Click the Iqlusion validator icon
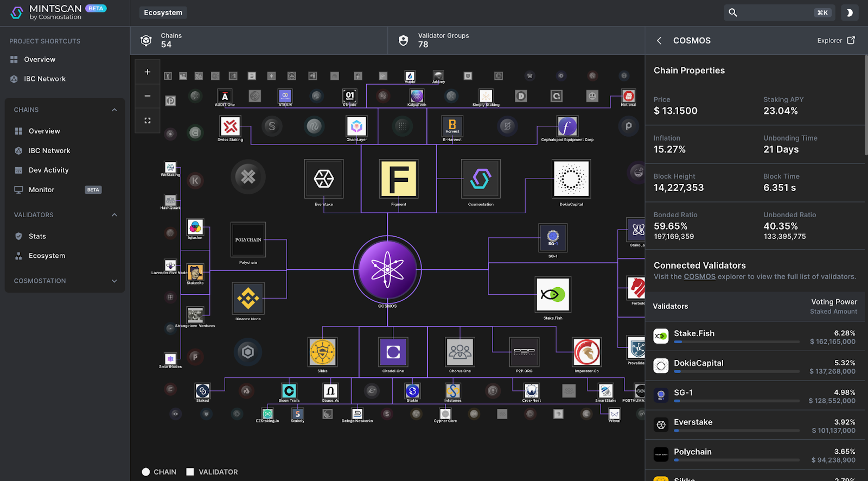 tap(195, 227)
